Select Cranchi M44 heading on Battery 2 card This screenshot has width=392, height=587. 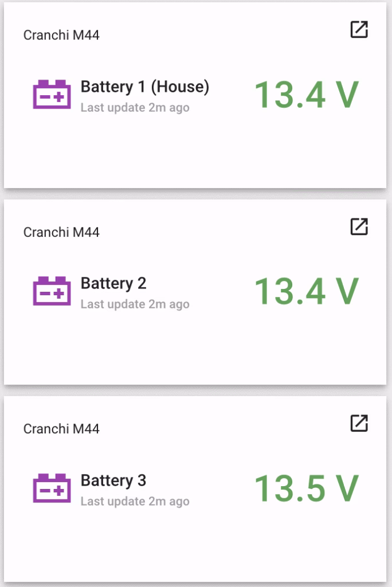(x=61, y=232)
